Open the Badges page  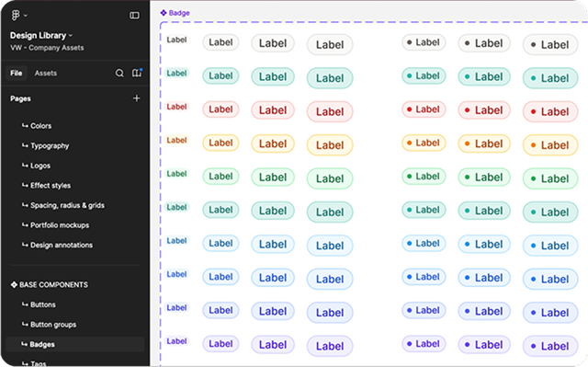75,345
